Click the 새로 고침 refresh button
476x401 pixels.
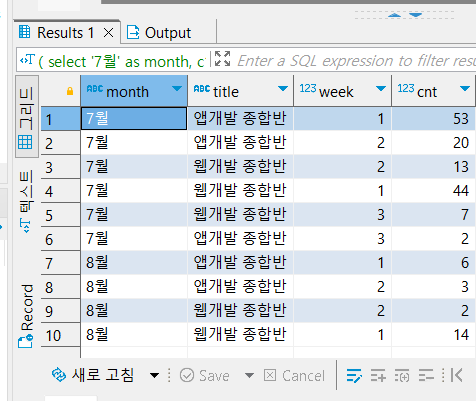[93, 375]
